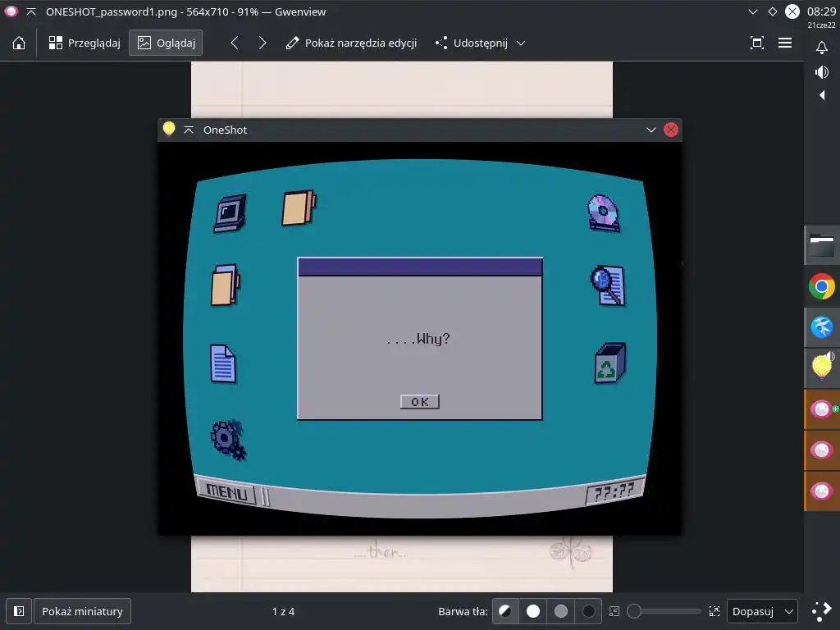Viewport: 840px width, 630px height.
Task: Open the volume speaker tray icon
Action: click(x=822, y=72)
